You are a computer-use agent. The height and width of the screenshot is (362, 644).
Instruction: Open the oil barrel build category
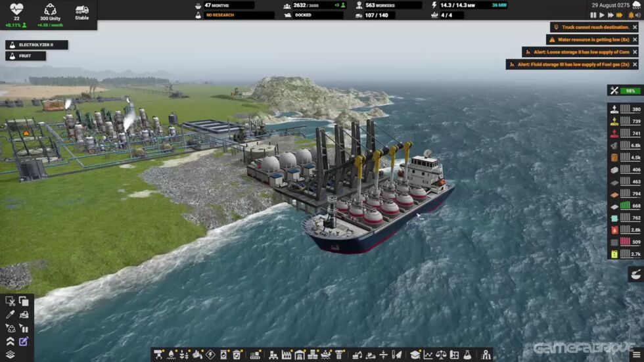click(x=224, y=355)
